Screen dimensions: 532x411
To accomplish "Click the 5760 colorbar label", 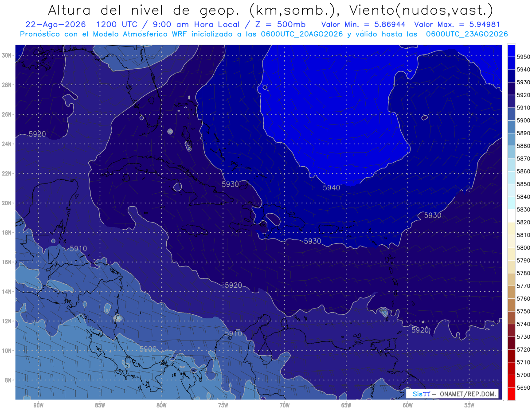I will [x=523, y=298].
